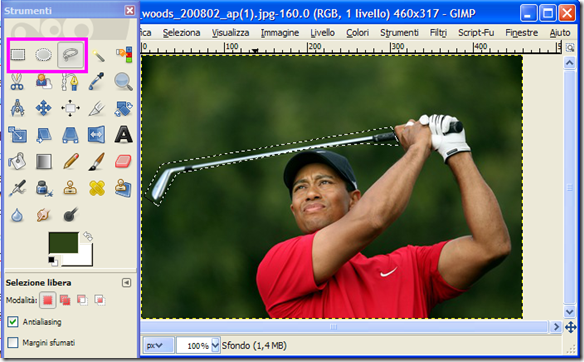584x362 pixels.
Task: Select the Select by Color tool
Action: tap(124, 55)
